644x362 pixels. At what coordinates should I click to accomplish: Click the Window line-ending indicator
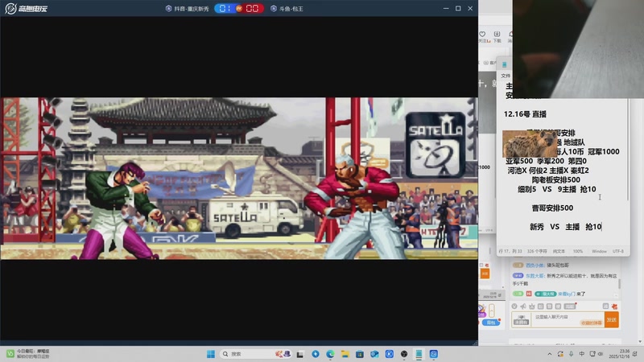click(x=599, y=251)
